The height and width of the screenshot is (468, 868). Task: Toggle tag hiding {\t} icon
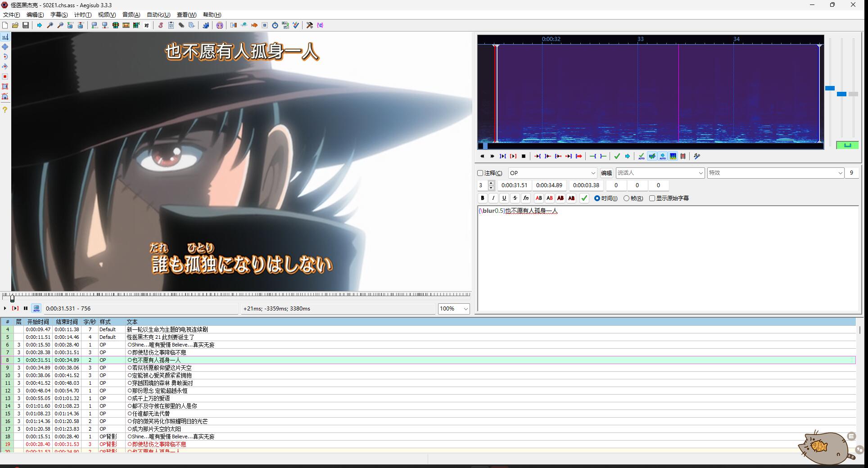tap(320, 25)
